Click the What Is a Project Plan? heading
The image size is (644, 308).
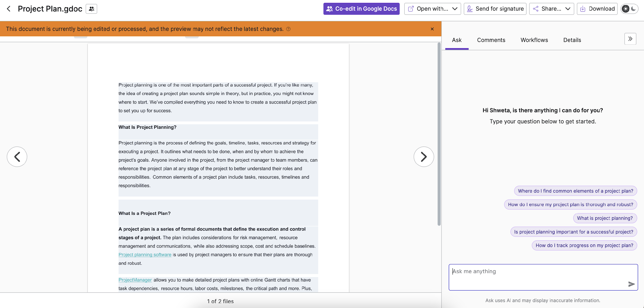click(x=145, y=213)
